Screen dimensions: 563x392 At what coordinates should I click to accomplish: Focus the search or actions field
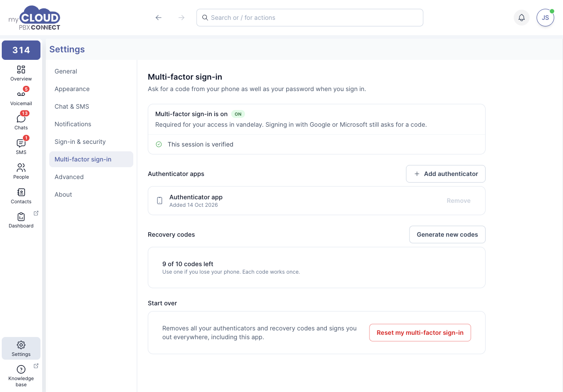pyautogui.click(x=310, y=18)
